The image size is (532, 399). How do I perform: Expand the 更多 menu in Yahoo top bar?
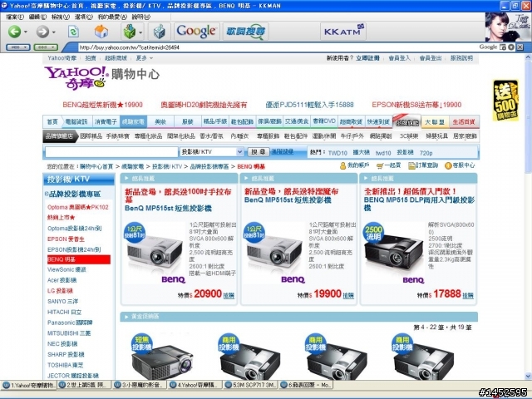[x=145, y=58]
